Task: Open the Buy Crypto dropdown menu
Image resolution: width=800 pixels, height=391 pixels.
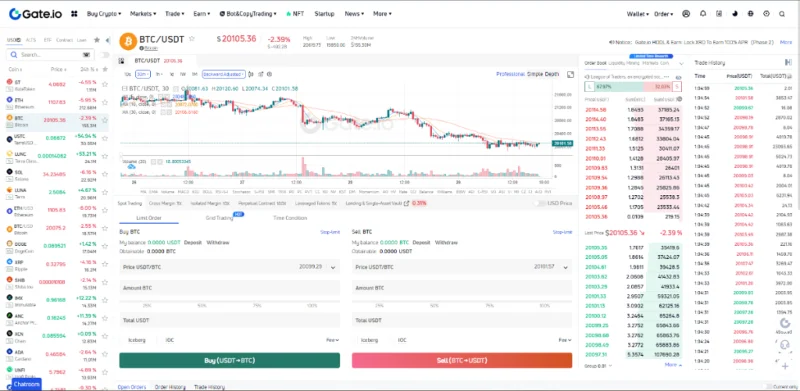Action: coord(104,14)
